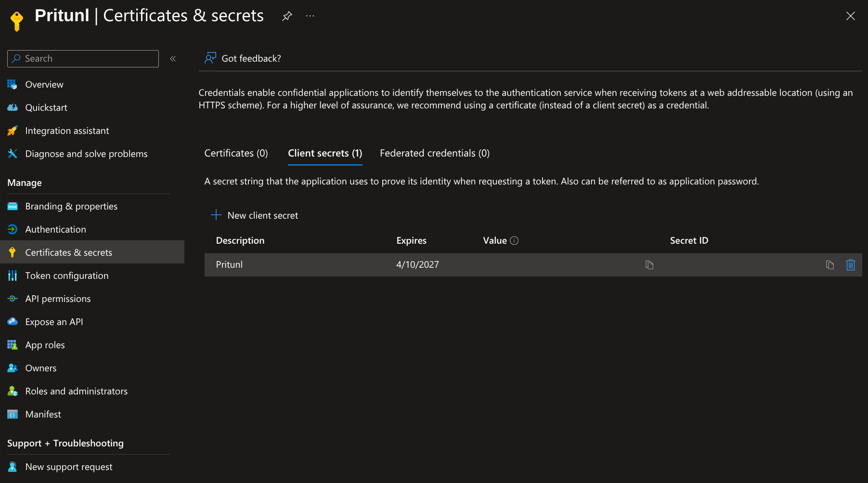Open the more options ellipsis menu

(310, 16)
